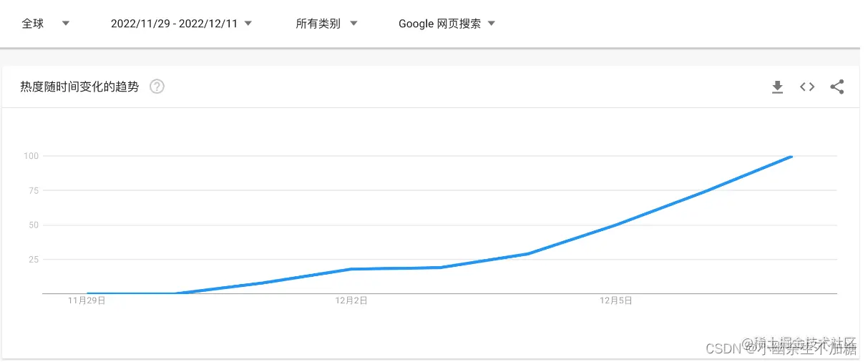The width and height of the screenshot is (868, 362).
Task: Open the 全球 region dropdown
Action: (x=46, y=24)
